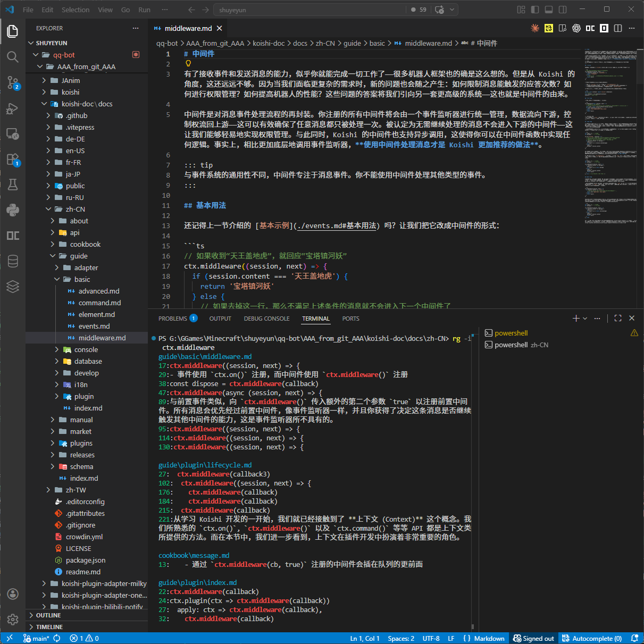The height and width of the screenshot is (644, 644).
Task: Open the Run menu
Action: point(144,10)
